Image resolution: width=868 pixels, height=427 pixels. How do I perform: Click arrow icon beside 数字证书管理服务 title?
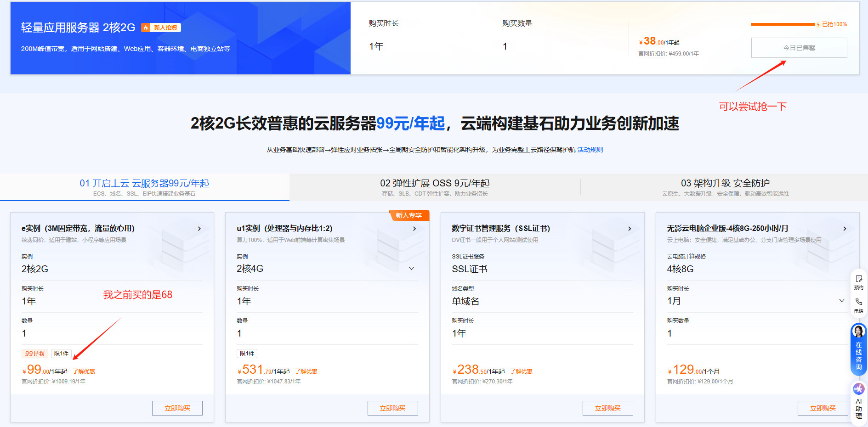[x=630, y=229]
